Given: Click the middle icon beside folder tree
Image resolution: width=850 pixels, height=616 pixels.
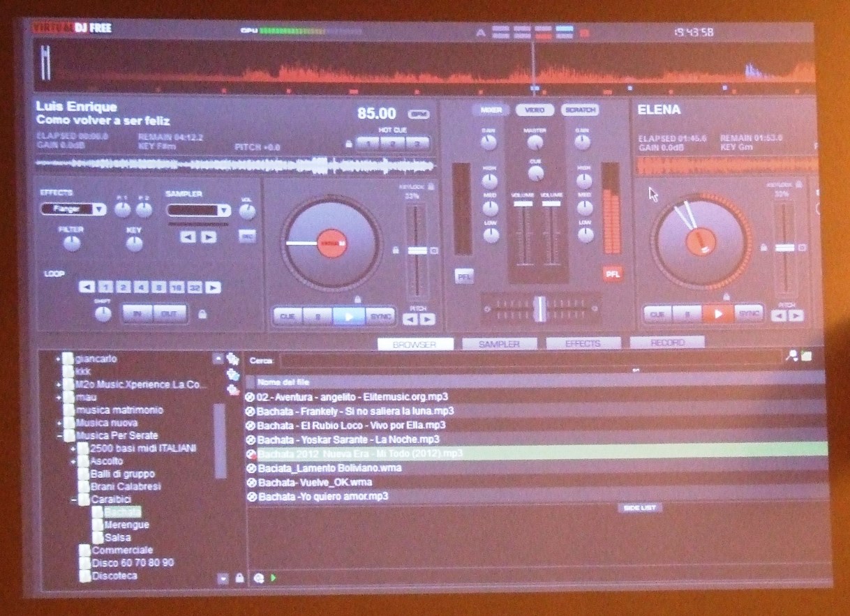Looking at the screenshot, I should pyautogui.click(x=233, y=375).
